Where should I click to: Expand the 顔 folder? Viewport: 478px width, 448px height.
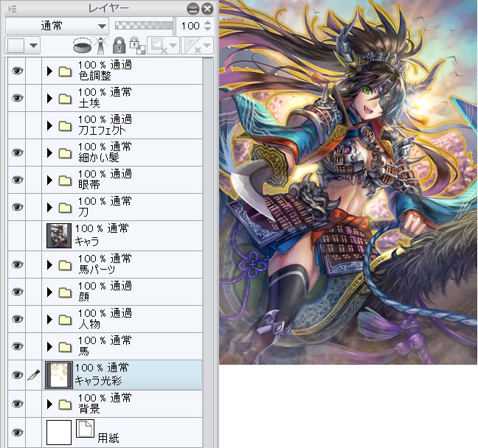(49, 292)
